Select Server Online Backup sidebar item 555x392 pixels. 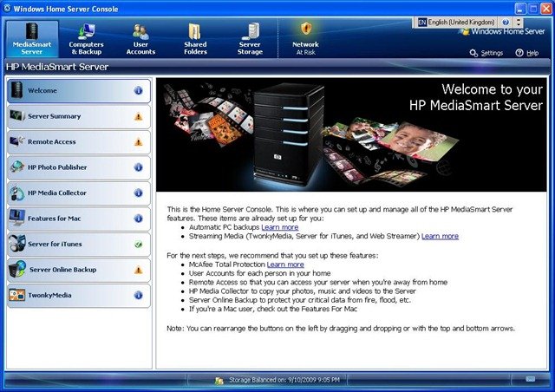(79, 270)
